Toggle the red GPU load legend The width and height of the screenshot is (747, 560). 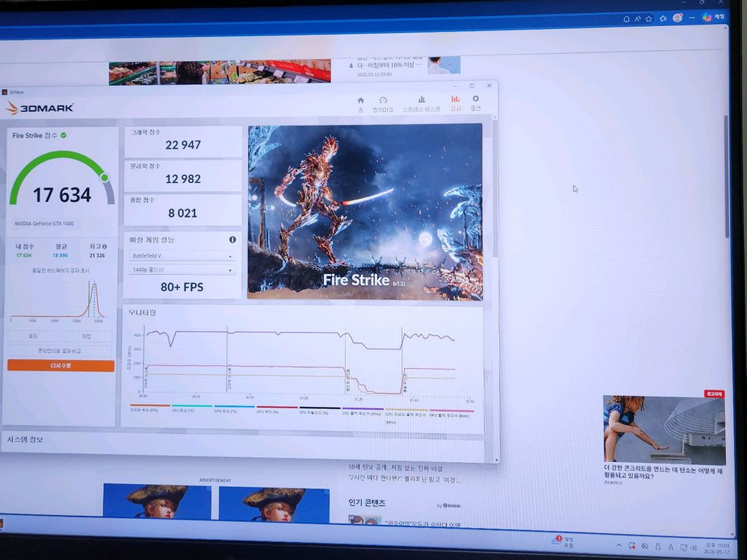pyautogui.click(x=277, y=409)
